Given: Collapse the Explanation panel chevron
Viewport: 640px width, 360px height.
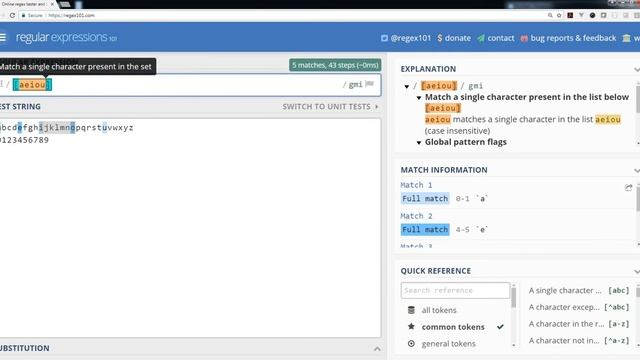Looking at the screenshot, I should click(x=636, y=69).
